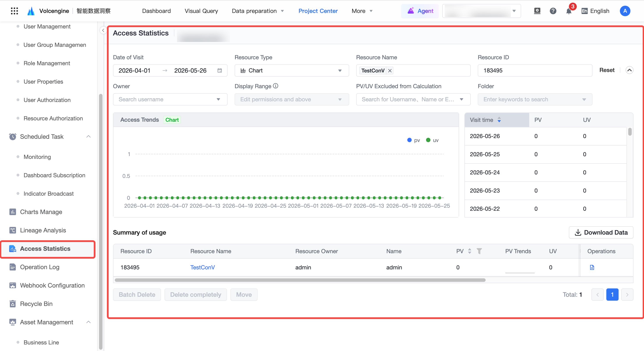Viewport: 644px width, 351px height.
Task: Toggle the pv series in chart legend
Action: coord(413,140)
